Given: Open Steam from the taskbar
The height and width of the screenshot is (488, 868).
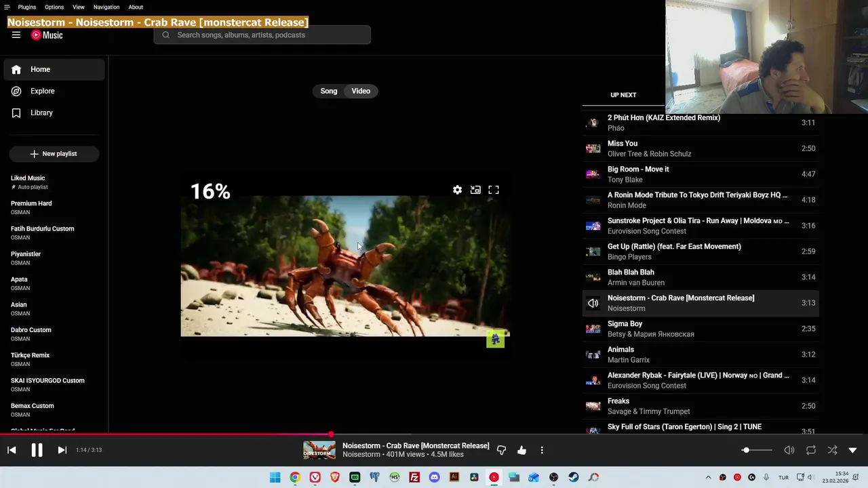Looking at the screenshot, I should tap(574, 477).
